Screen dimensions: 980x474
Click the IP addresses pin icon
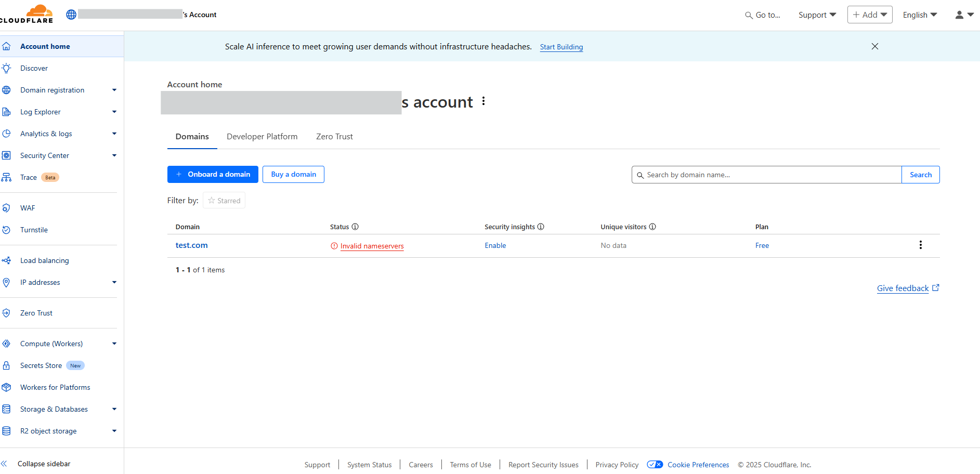click(x=6, y=282)
